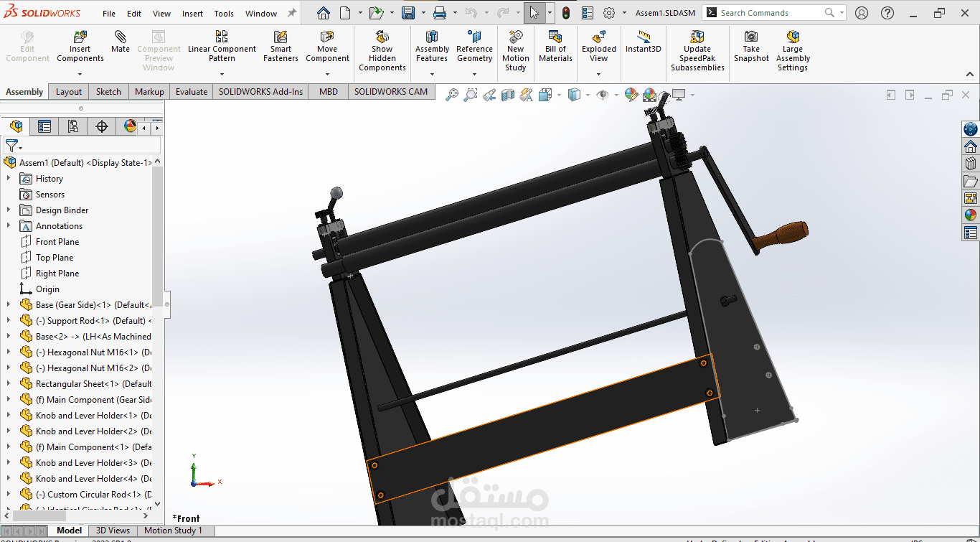Select Knob and Lever Holder<1>

(86, 416)
